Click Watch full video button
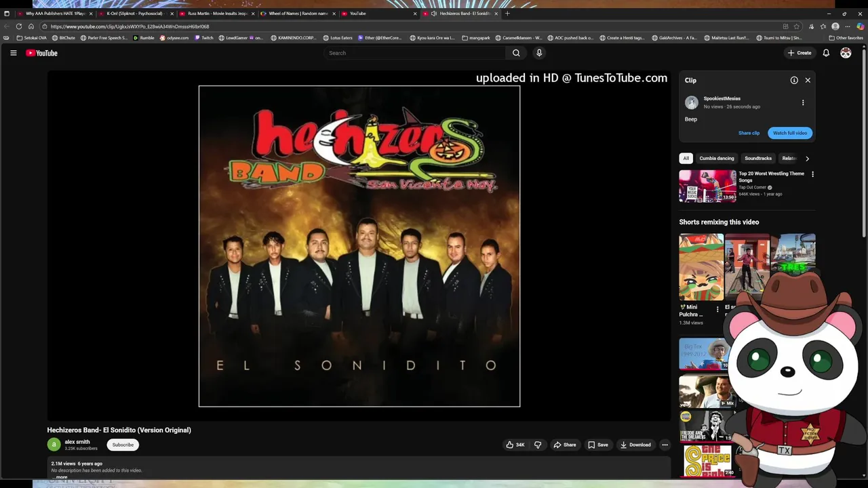868x488 pixels. point(790,133)
